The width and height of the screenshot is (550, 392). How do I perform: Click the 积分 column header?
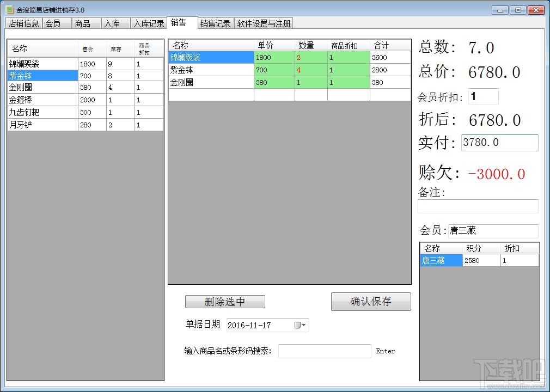click(481, 248)
